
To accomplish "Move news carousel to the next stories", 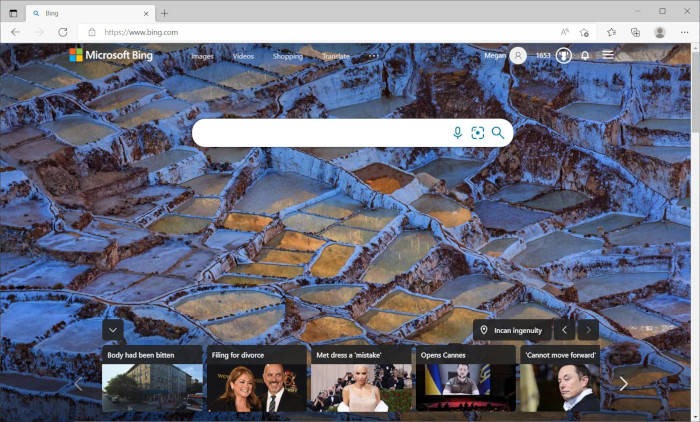I will click(623, 383).
